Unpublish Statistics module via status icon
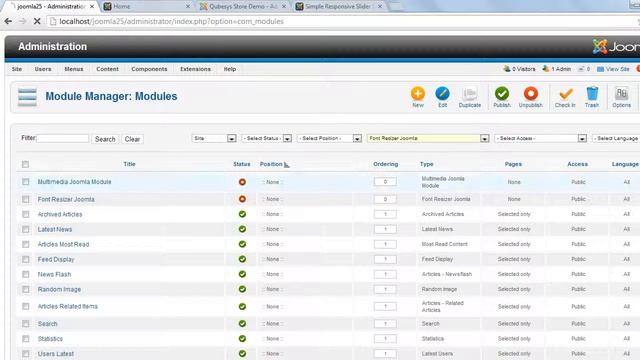The width and height of the screenshot is (640, 360). [242, 339]
